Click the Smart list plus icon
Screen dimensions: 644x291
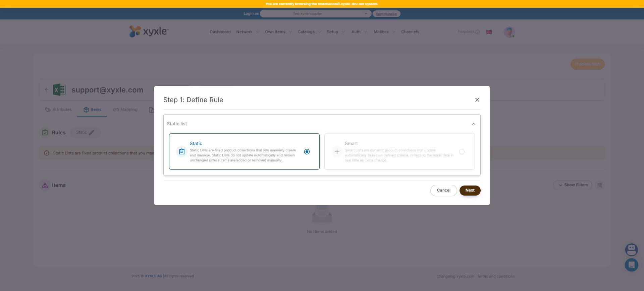[x=337, y=152]
